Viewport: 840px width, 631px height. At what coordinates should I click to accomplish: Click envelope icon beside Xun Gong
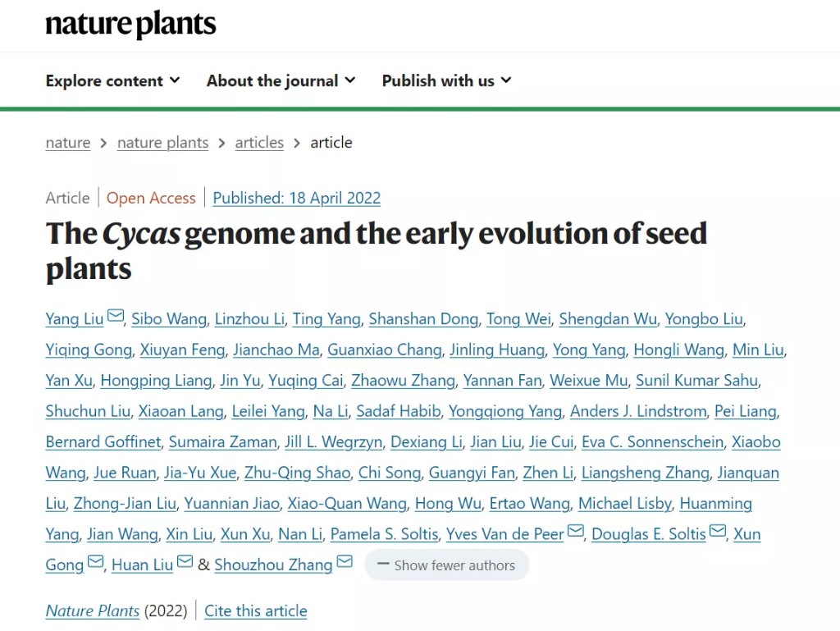96,563
